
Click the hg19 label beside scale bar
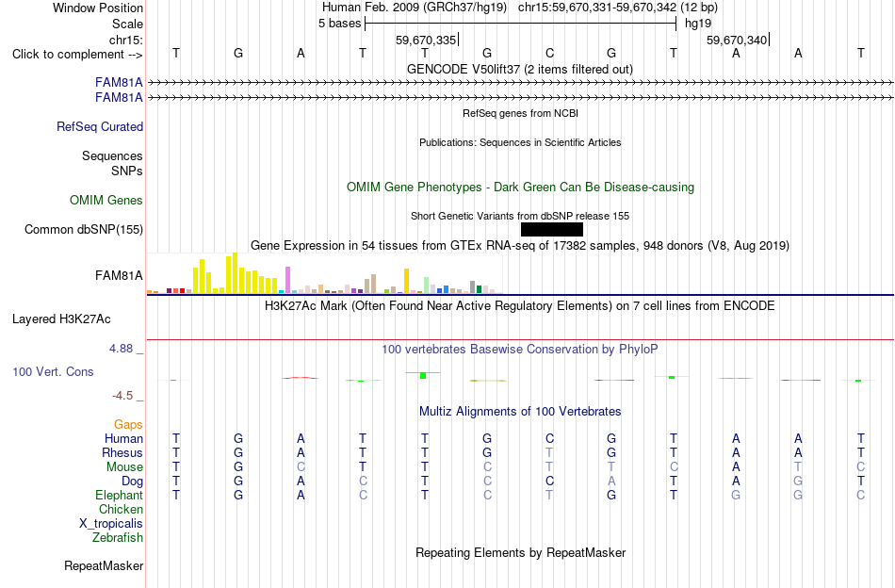698,24
